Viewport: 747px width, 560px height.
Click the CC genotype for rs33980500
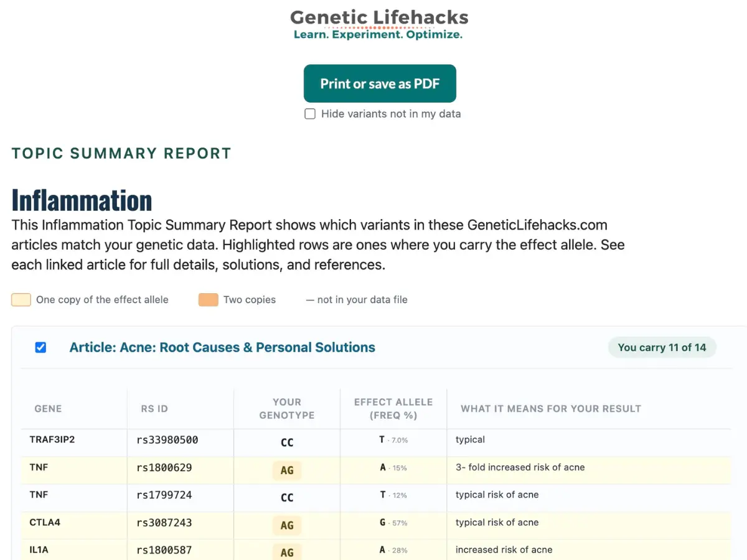(287, 443)
